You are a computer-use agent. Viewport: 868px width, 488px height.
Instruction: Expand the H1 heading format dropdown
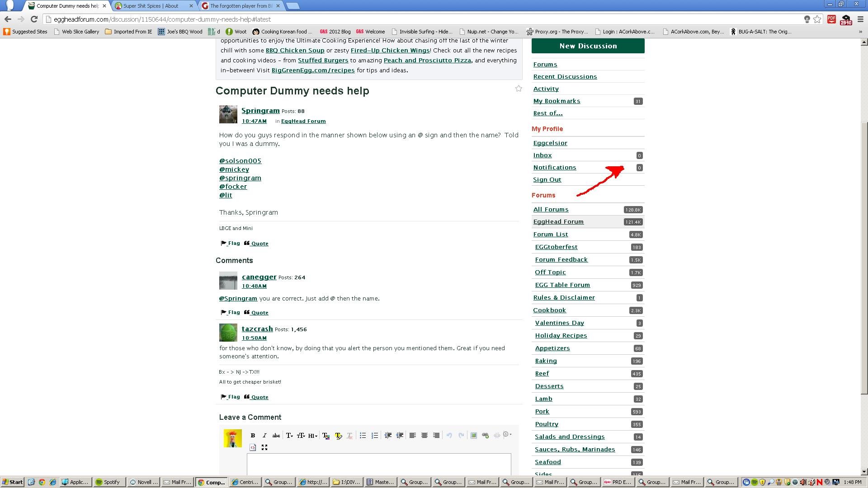[313, 436]
